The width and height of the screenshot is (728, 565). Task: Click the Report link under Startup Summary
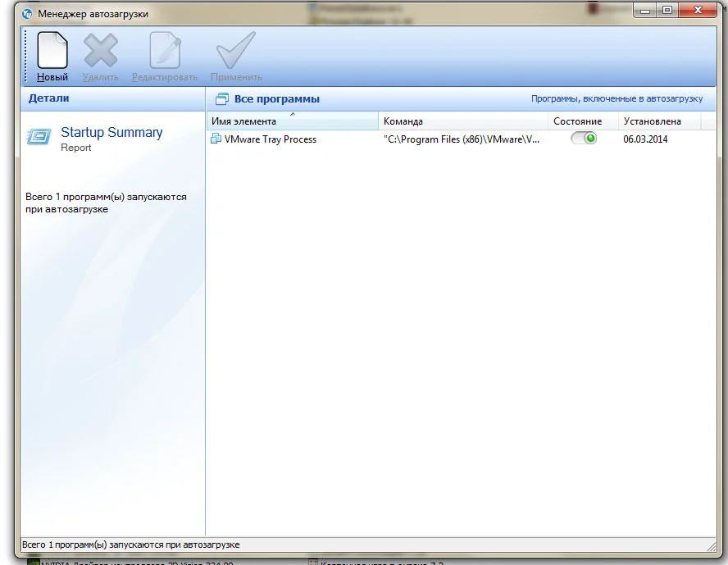pos(75,148)
